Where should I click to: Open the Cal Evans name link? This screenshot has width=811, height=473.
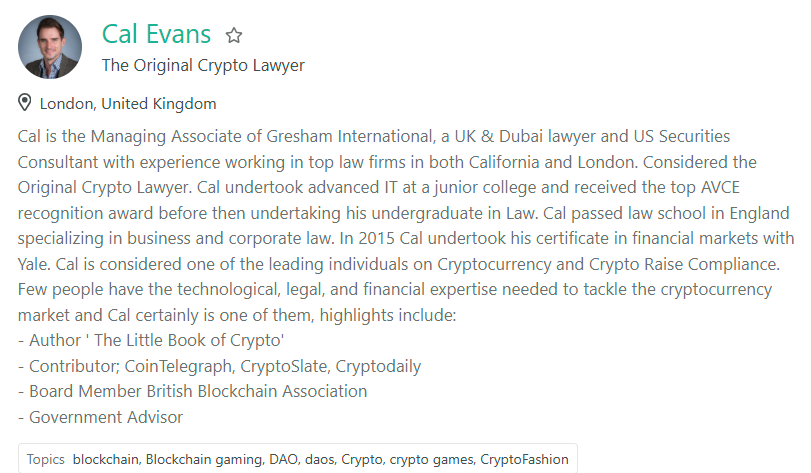(156, 34)
